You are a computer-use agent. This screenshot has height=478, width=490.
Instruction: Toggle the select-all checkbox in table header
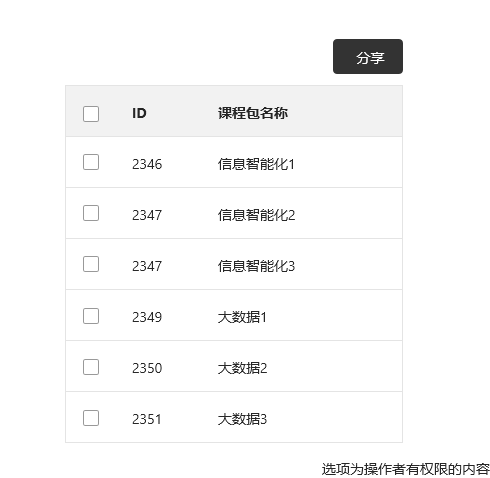(91, 114)
